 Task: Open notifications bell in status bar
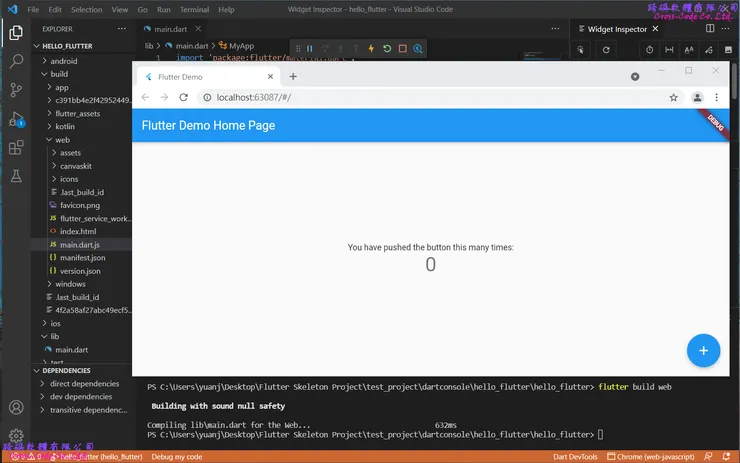pos(726,456)
